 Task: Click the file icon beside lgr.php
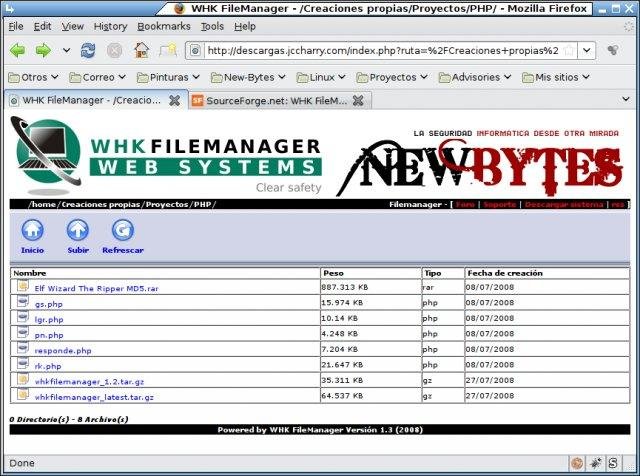pyautogui.click(x=23, y=317)
